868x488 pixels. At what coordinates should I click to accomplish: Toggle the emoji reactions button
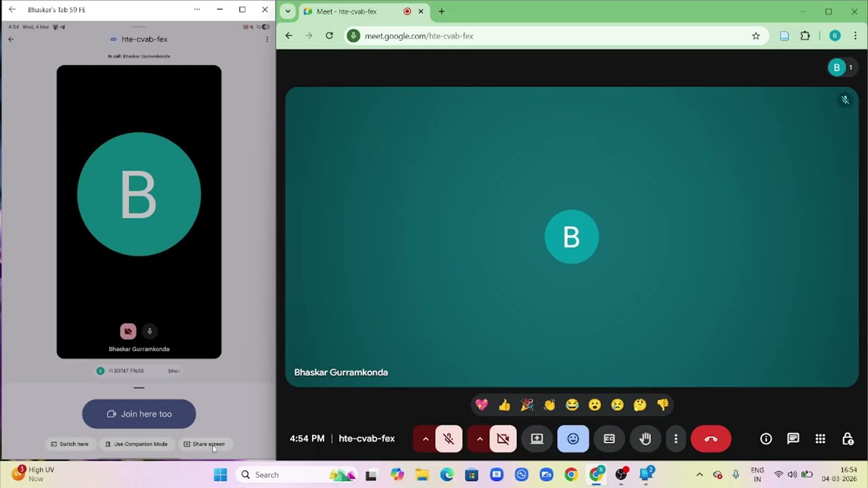pyautogui.click(x=573, y=439)
